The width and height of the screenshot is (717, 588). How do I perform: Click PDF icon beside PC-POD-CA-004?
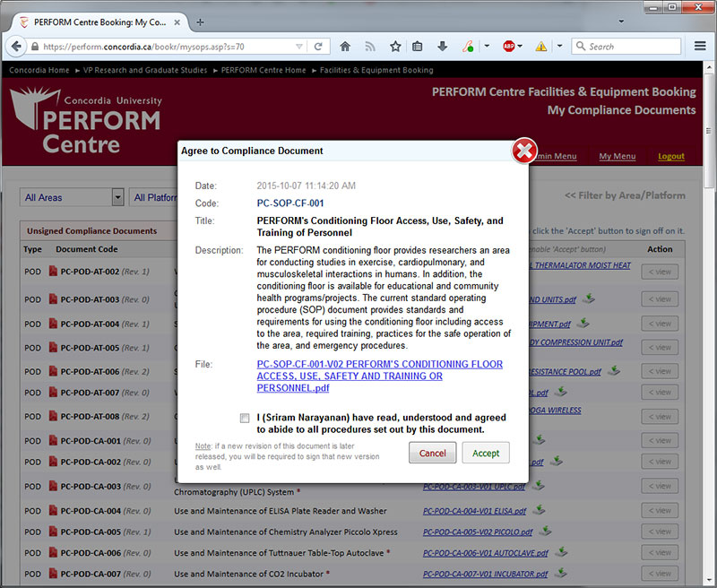pyautogui.click(x=54, y=511)
